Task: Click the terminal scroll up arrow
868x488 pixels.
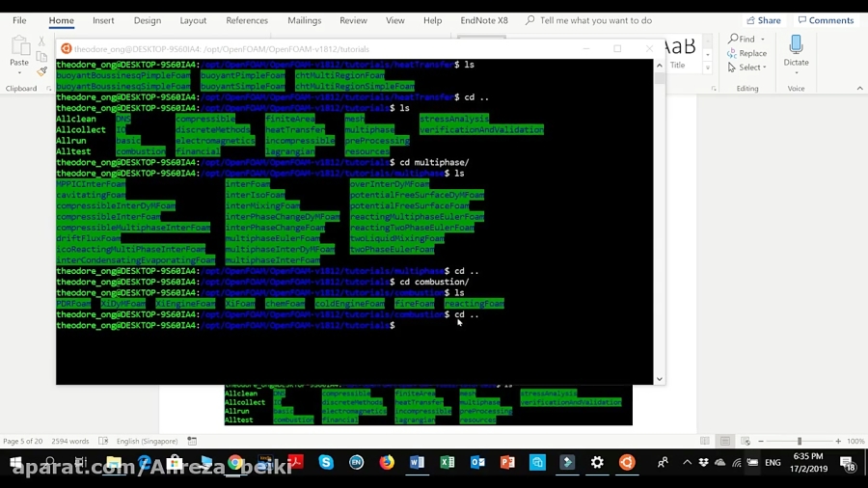Action: [660, 66]
